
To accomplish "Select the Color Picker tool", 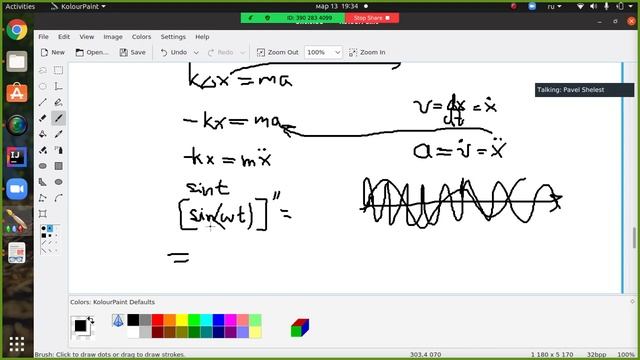I will [58, 134].
